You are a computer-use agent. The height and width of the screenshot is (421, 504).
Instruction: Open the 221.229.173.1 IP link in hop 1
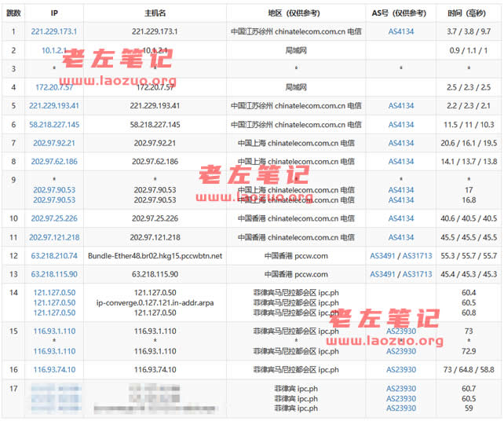[x=54, y=31]
